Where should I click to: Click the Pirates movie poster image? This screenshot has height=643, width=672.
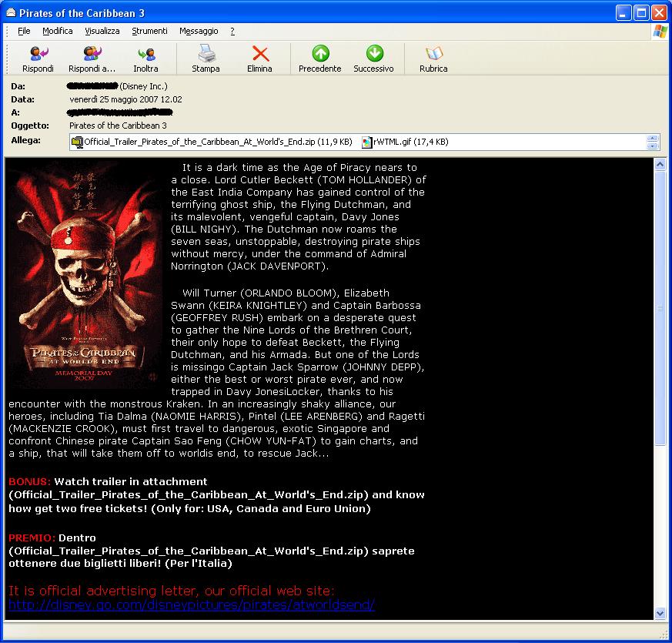(84, 275)
